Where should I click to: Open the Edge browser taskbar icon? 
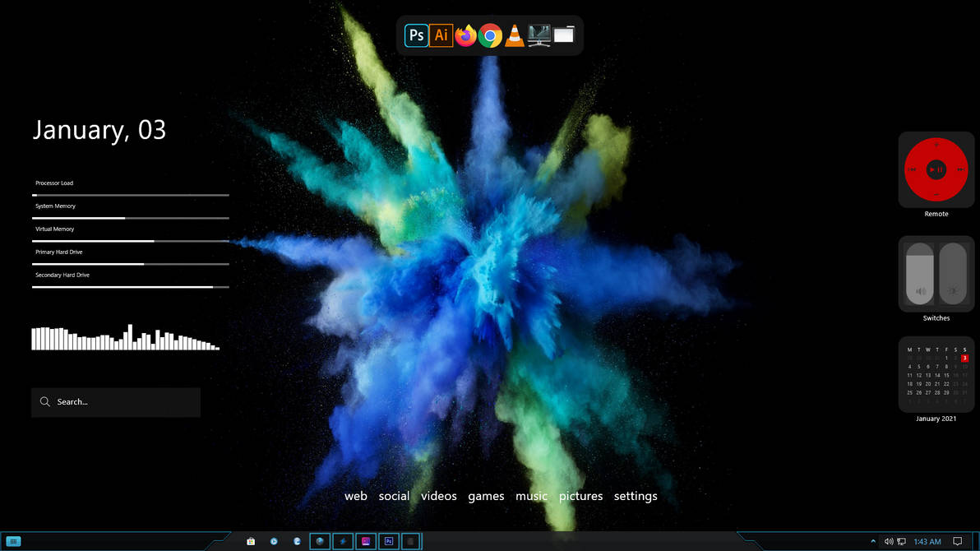point(297,542)
